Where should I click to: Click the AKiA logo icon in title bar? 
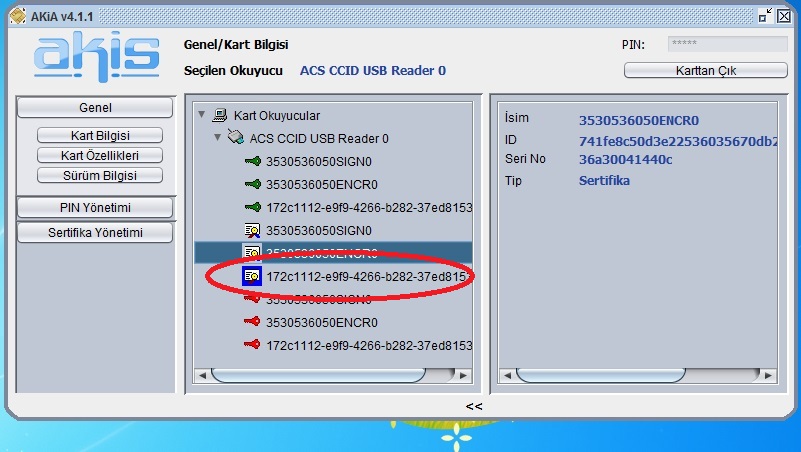coord(17,14)
